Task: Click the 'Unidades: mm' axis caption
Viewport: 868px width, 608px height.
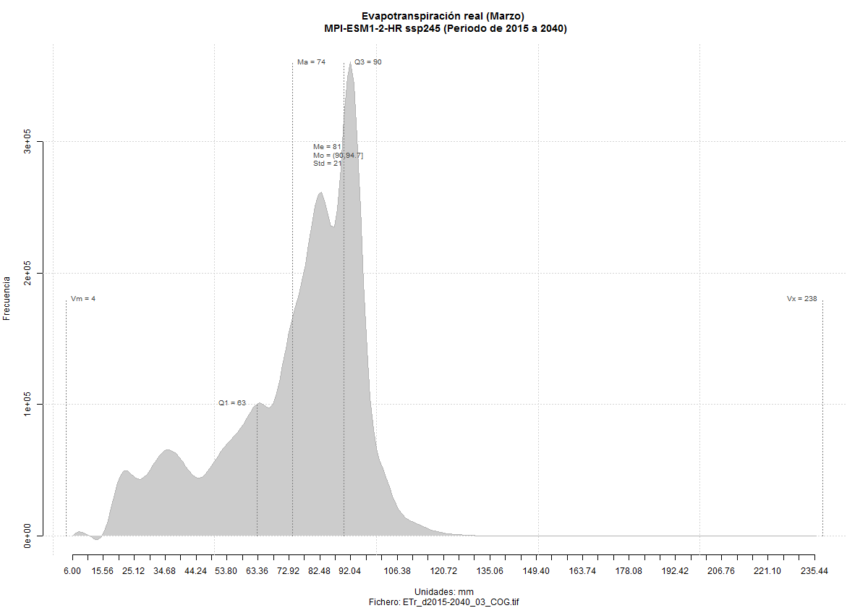Action: coord(445,592)
